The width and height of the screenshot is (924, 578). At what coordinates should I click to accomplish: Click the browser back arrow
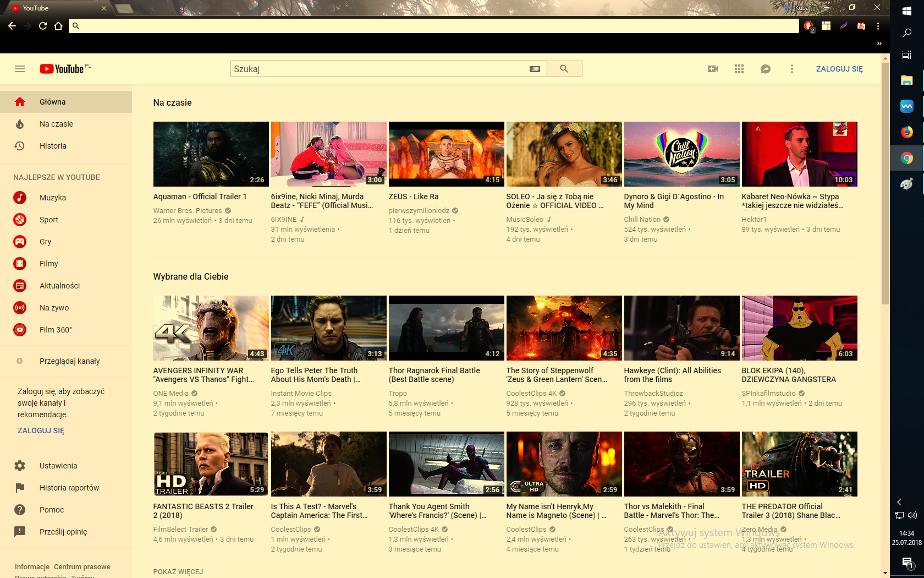12,26
